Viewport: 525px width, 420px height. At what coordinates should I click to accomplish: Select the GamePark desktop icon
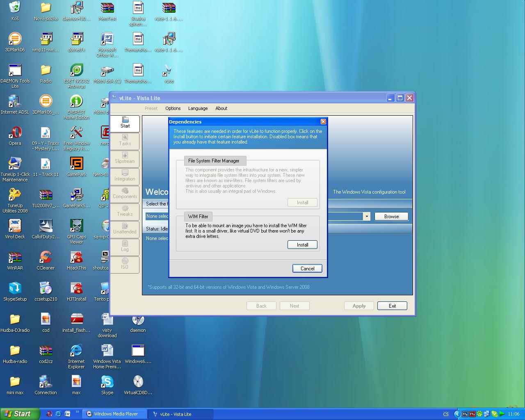(77, 167)
